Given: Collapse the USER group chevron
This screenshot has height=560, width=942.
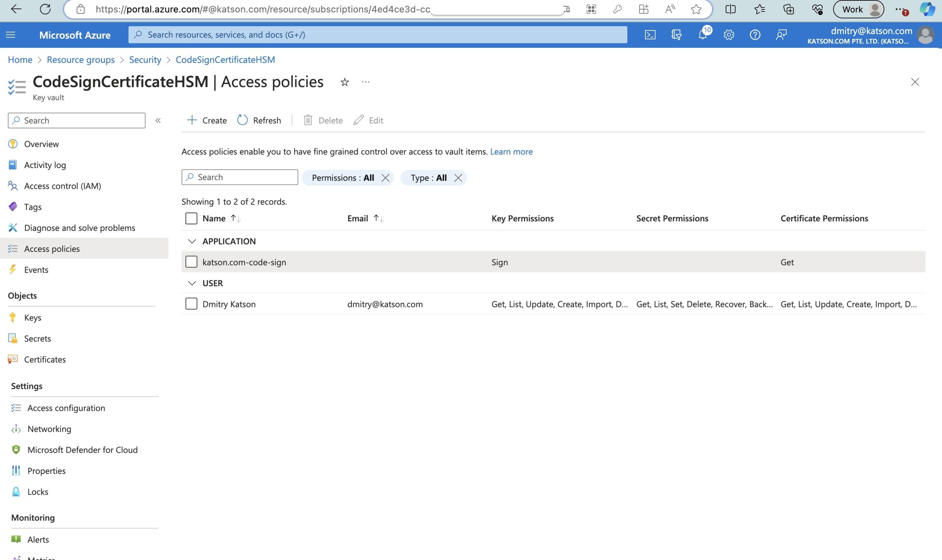Looking at the screenshot, I should (192, 283).
